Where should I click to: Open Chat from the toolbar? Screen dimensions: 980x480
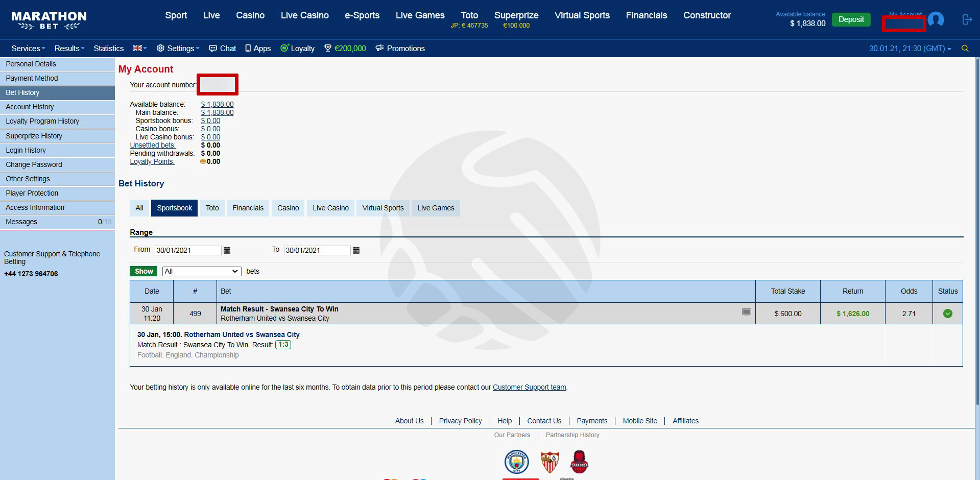(223, 49)
